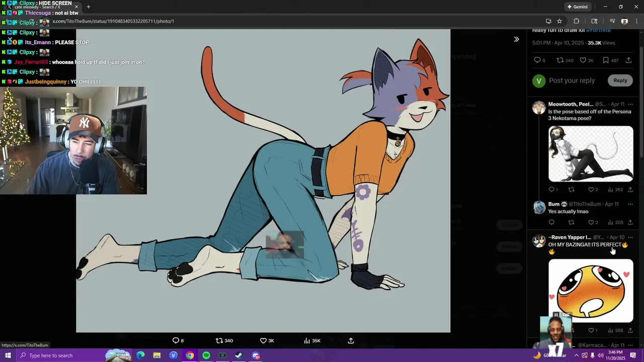Click the Post your reply field
The image size is (644, 362).
point(572,80)
